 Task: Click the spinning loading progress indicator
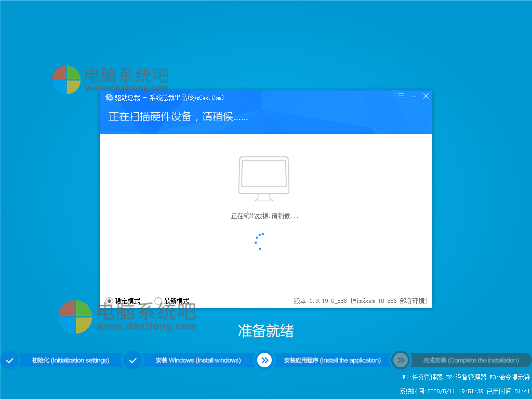(259, 242)
